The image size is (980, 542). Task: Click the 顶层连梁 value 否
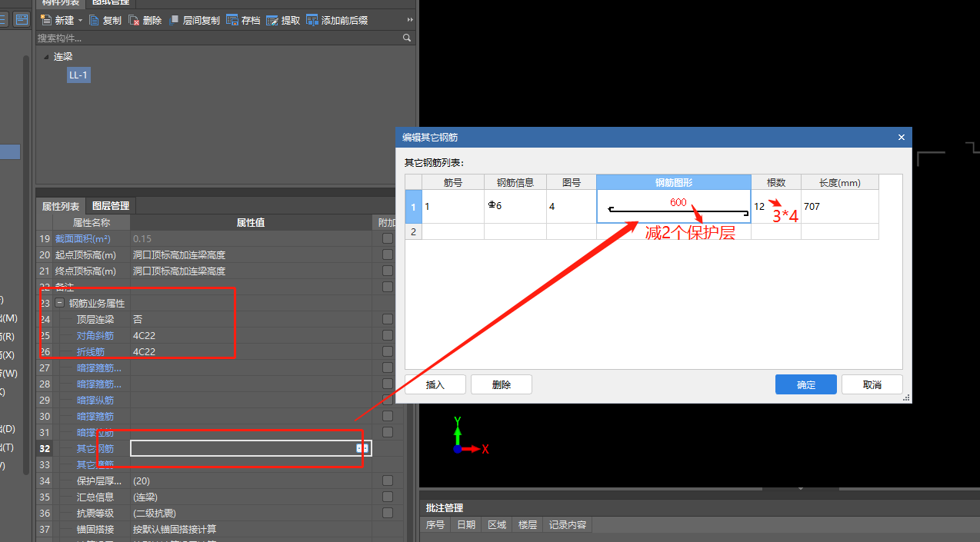click(x=138, y=319)
